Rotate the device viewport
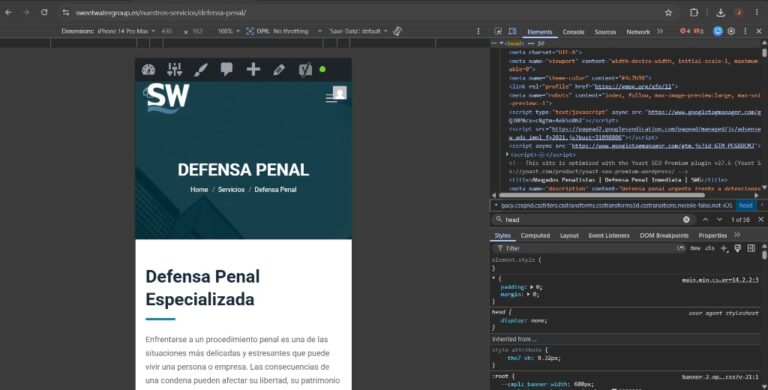This screenshot has height=390, width=768. pos(397,31)
